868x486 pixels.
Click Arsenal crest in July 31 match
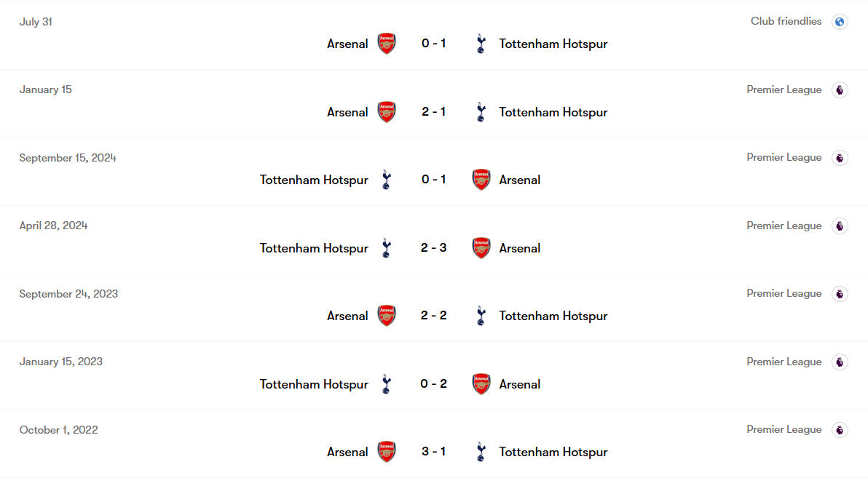point(387,44)
